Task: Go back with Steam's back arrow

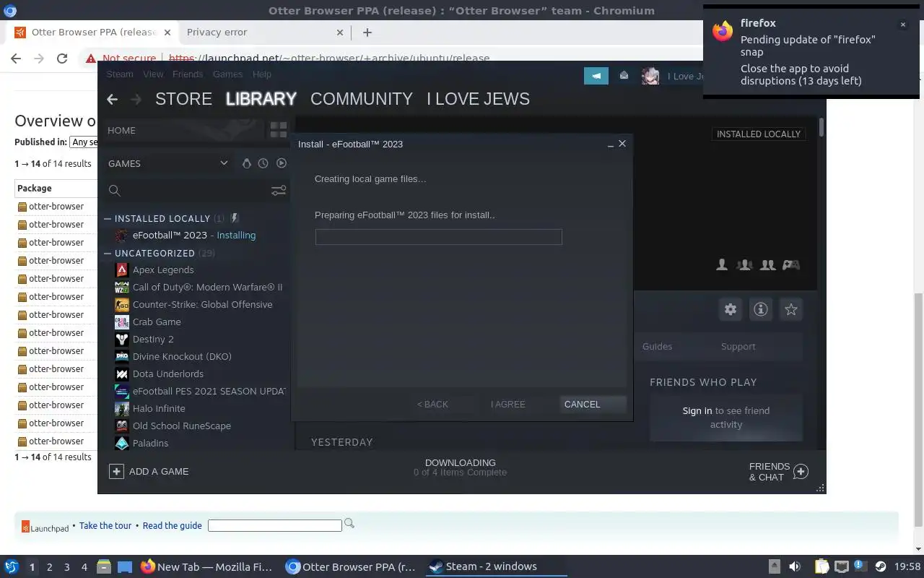Action: (x=112, y=99)
